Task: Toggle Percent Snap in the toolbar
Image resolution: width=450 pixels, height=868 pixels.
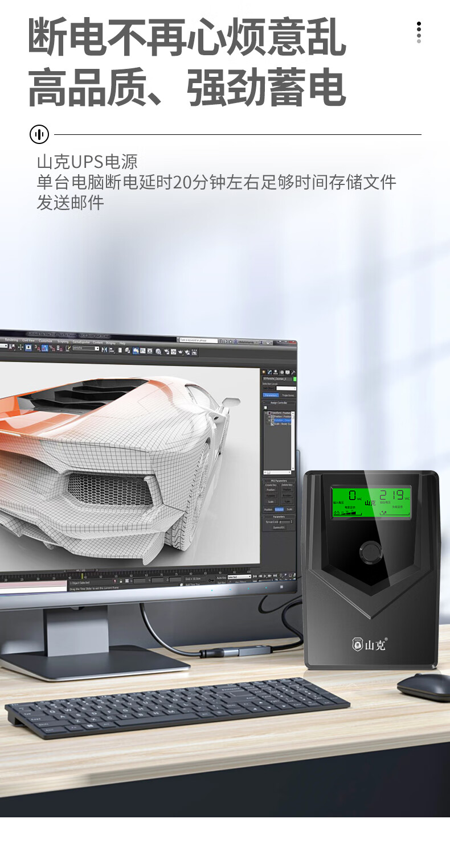Action: click(52, 348)
